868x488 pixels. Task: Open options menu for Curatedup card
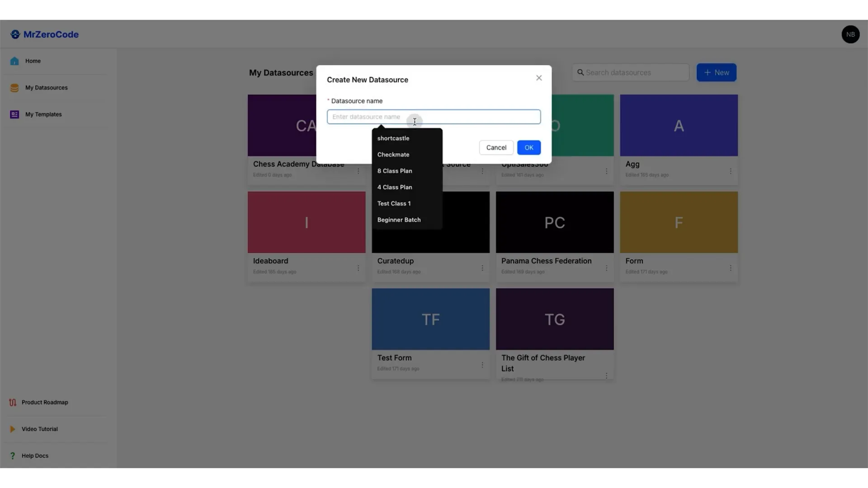coord(482,268)
